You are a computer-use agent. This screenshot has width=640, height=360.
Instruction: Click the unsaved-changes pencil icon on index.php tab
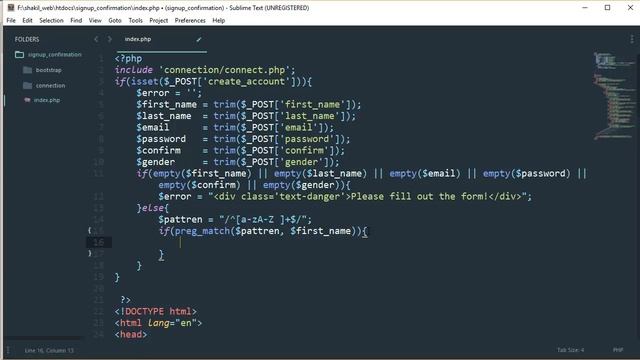click(199, 40)
